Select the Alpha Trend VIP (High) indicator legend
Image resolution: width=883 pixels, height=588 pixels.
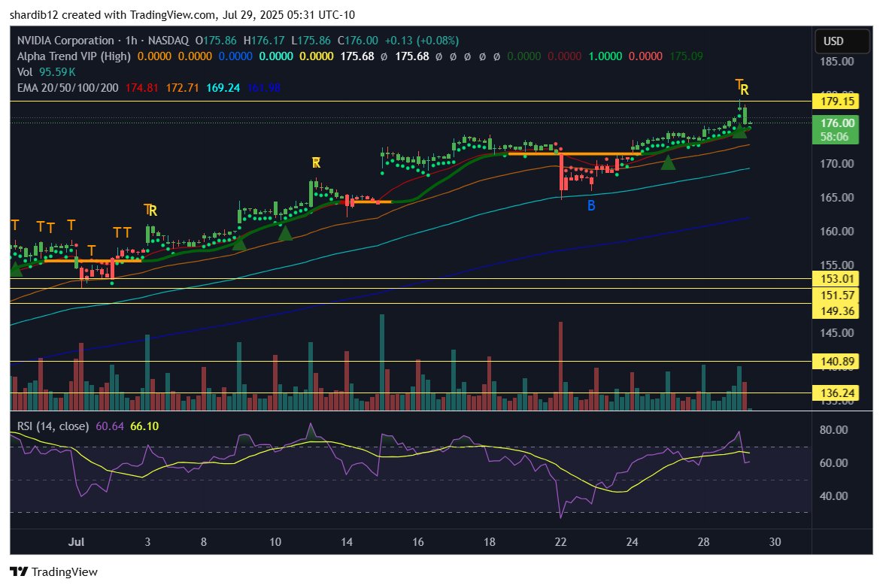[74, 56]
